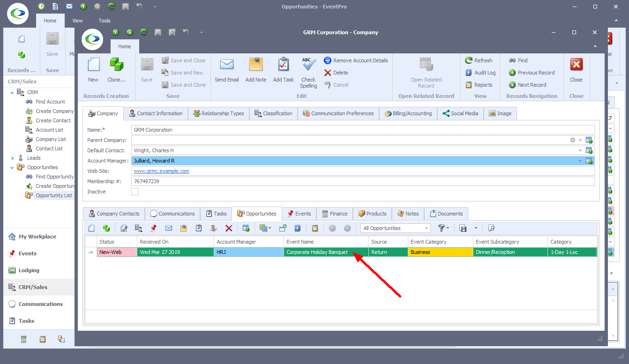This screenshot has width=629, height=364.
Task: Click Remove Account Details
Action: click(356, 60)
